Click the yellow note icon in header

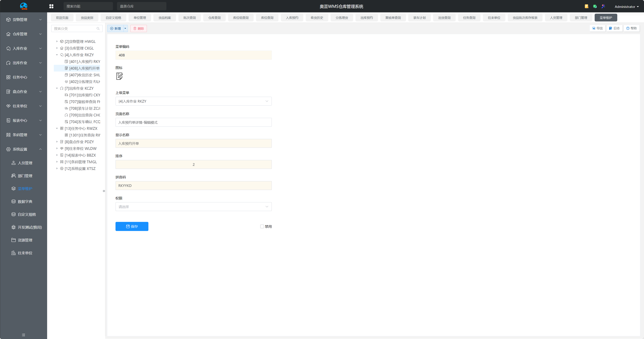coord(586,6)
